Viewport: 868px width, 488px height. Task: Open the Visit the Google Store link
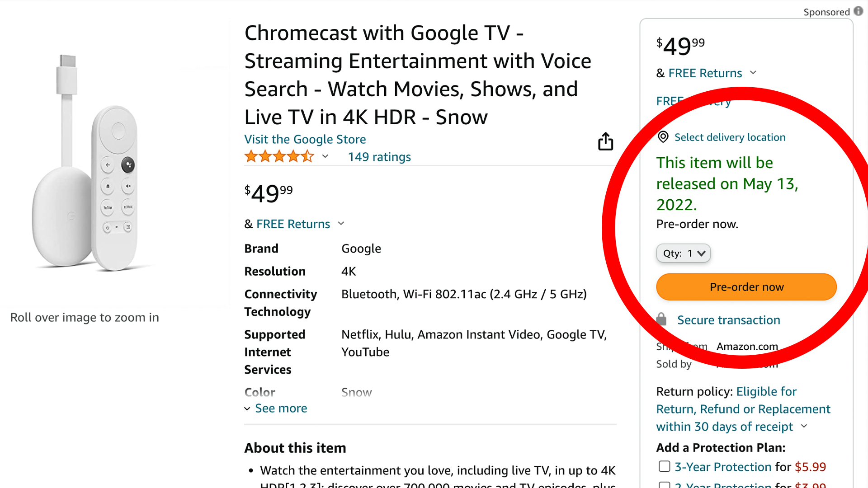click(x=305, y=139)
